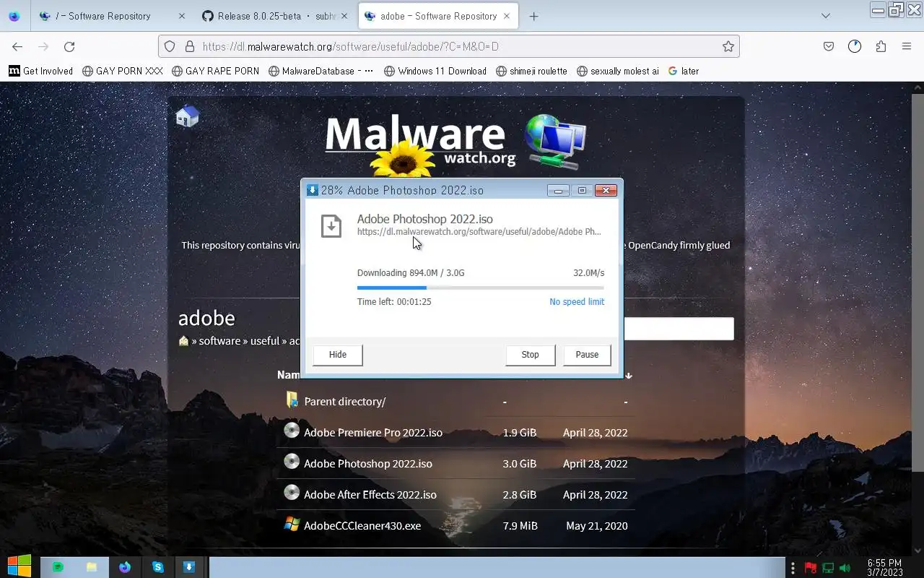
Task: Switch to the Release 8.0.25-beta GitHub tab
Action: click(274, 16)
